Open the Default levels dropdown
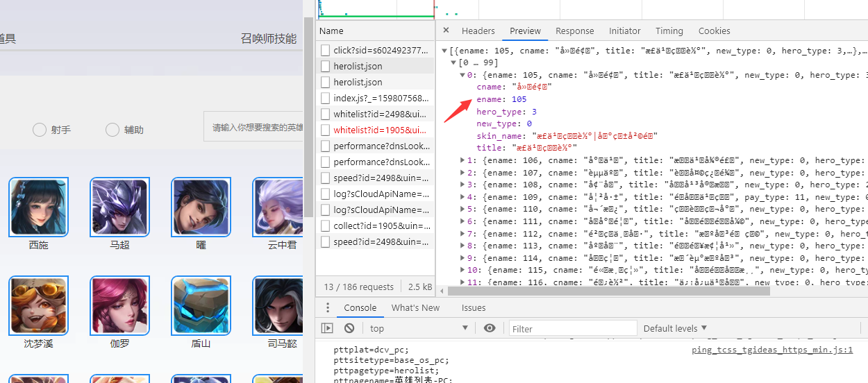This screenshot has width=868, height=383. coord(675,328)
